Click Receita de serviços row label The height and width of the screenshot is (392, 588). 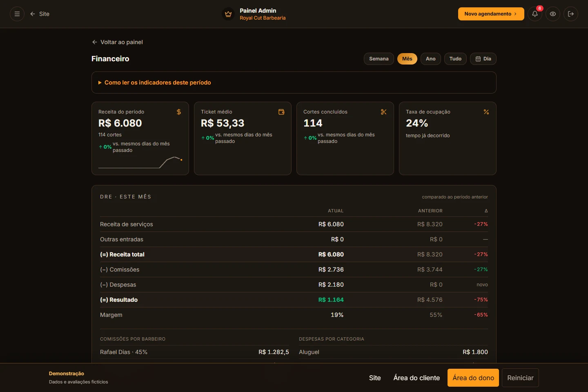pyautogui.click(x=127, y=224)
